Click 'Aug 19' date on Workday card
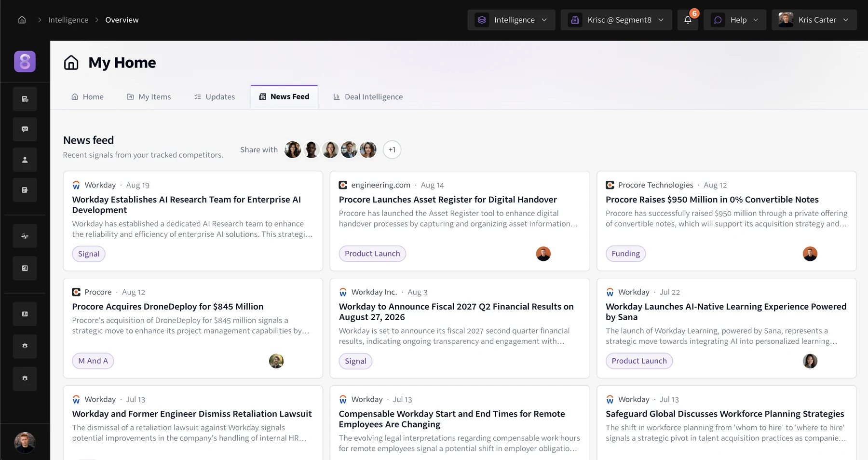Image resolution: width=868 pixels, height=460 pixels. point(138,185)
